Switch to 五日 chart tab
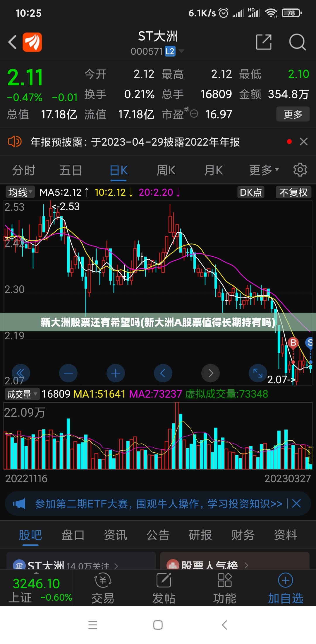The image size is (316, 644). (x=71, y=170)
